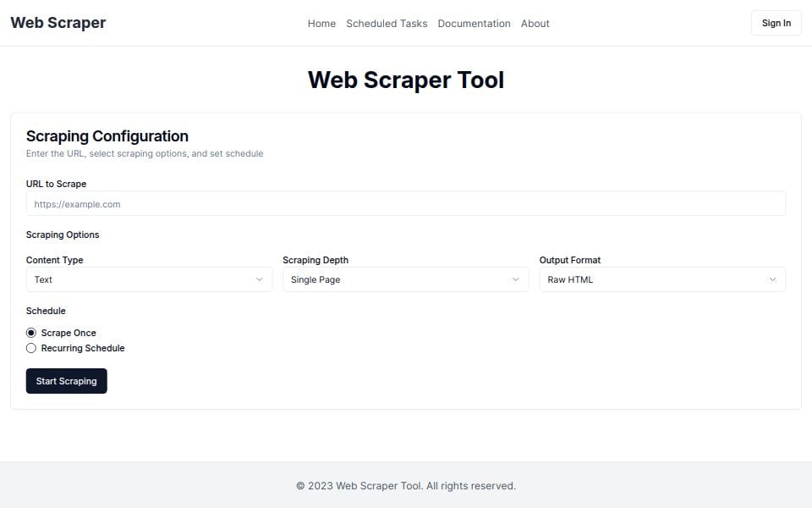The height and width of the screenshot is (508, 812).
Task: Navigate to the About page
Action: [x=535, y=23]
